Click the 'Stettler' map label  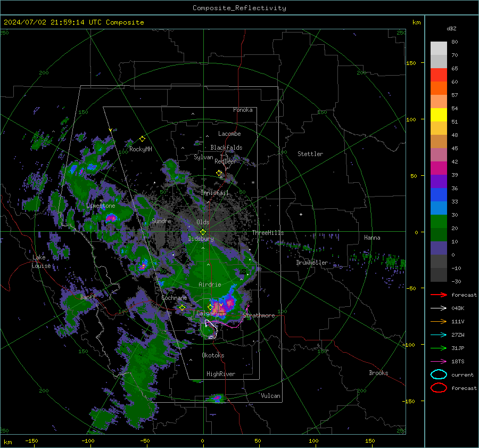(x=310, y=154)
